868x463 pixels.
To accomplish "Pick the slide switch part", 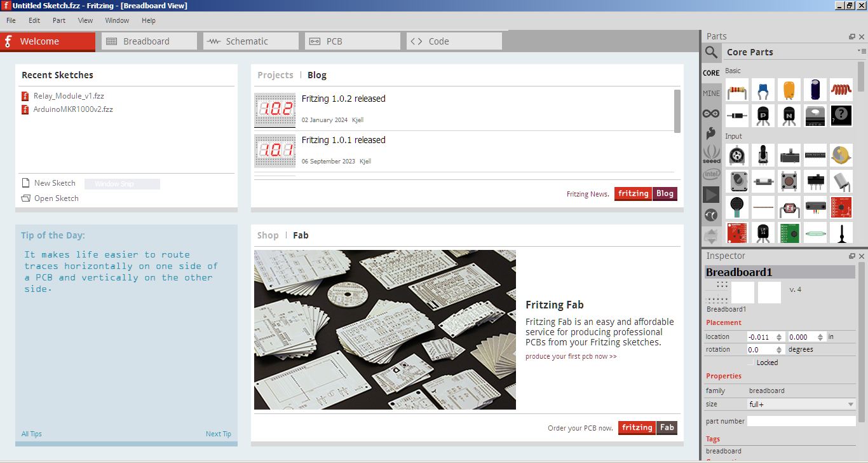I will (x=815, y=181).
